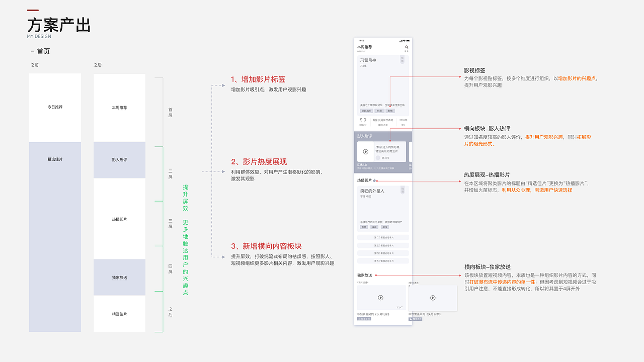Tap the badge icon on the 刑警弓神 poster
The height and width of the screenshot is (362, 644).
[x=403, y=60]
